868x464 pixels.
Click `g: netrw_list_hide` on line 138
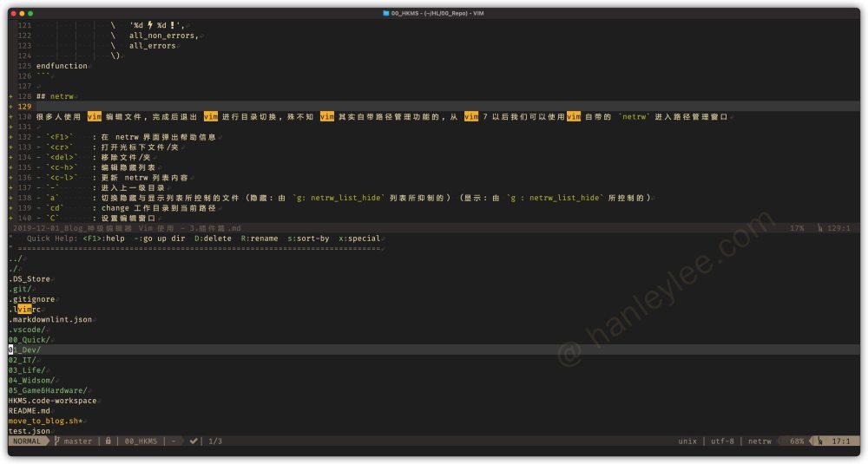339,198
